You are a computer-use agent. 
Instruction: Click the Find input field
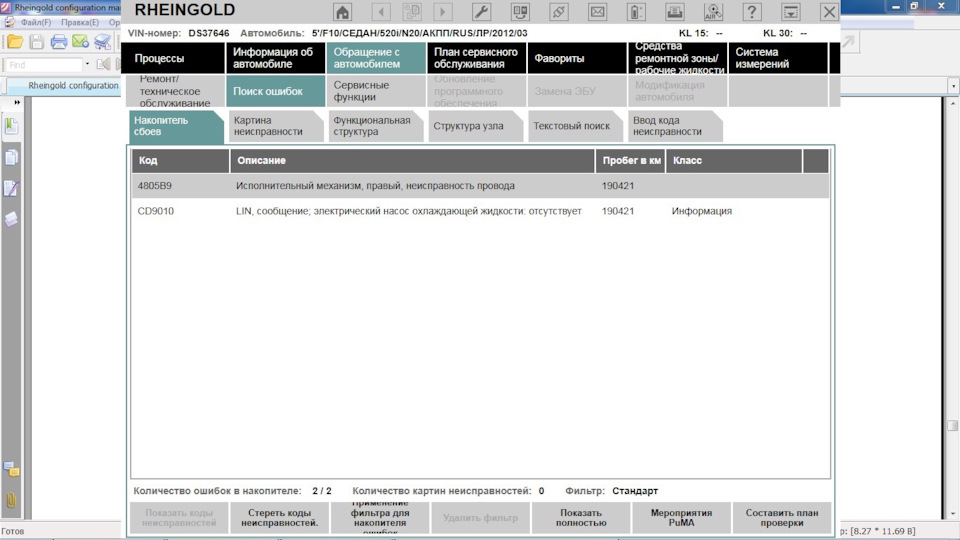click(43, 64)
